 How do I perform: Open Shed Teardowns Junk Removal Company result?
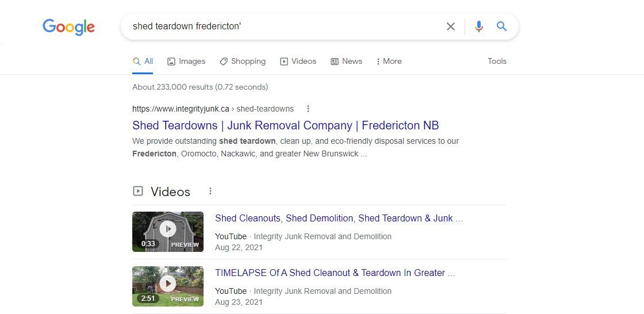pos(285,125)
